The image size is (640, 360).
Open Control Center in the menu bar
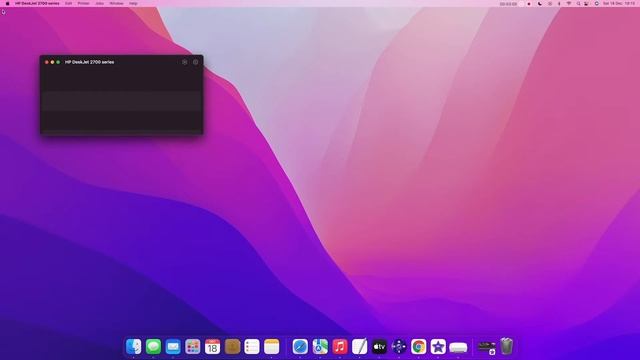pyautogui.click(x=587, y=4)
